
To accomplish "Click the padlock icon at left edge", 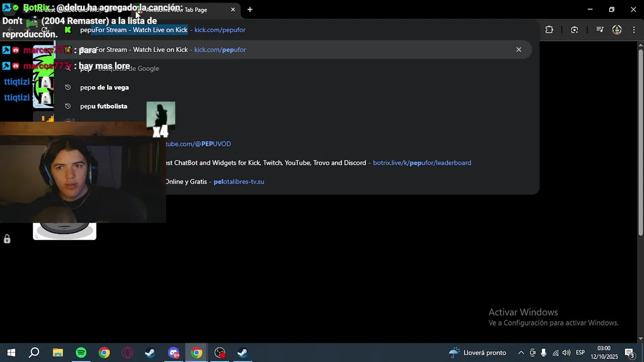I will [x=7, y=239].
